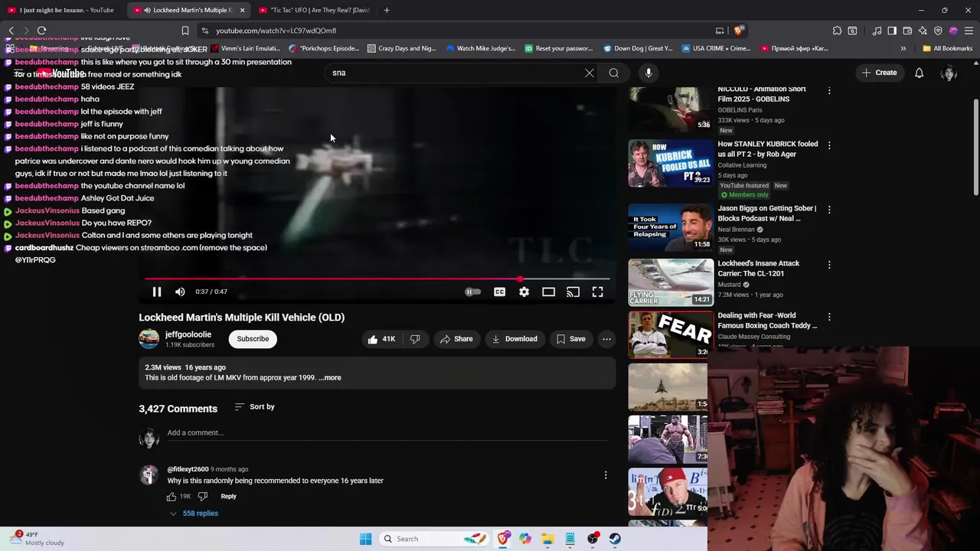
Task: Open jeffgooloolie channel avatar
Action: (x=149, y=339)
